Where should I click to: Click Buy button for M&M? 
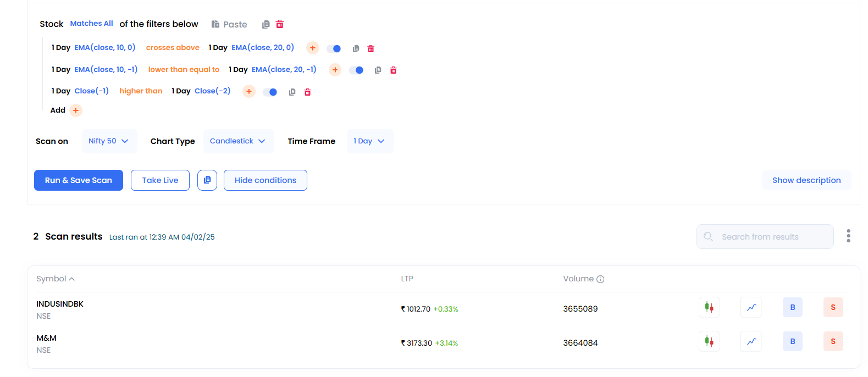[793, 342]
